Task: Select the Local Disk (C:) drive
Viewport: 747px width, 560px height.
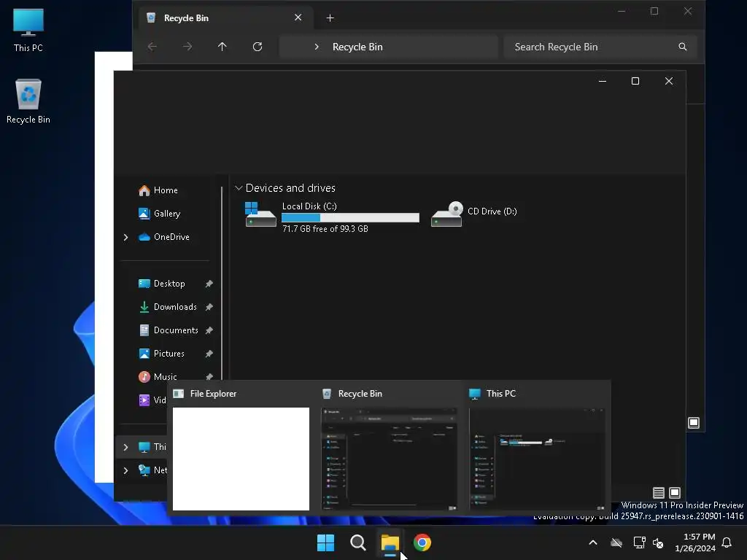Action: [332, 217]
